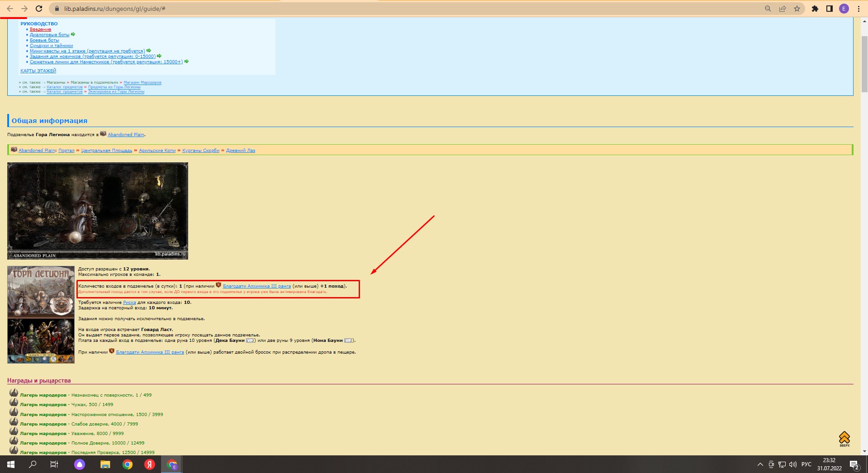Click the Abandoned Plain dungeon image

[x=98, y=211]
